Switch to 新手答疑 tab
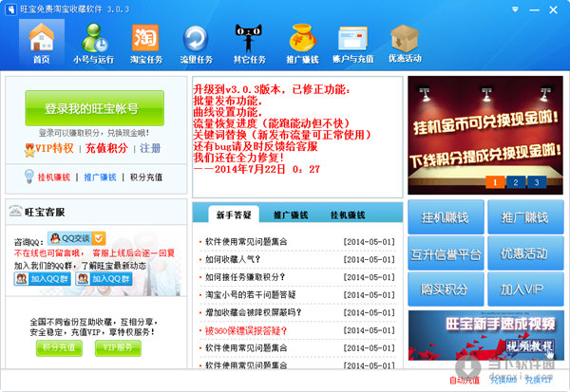This screenshot has width=570, height=392. (234, 215)
